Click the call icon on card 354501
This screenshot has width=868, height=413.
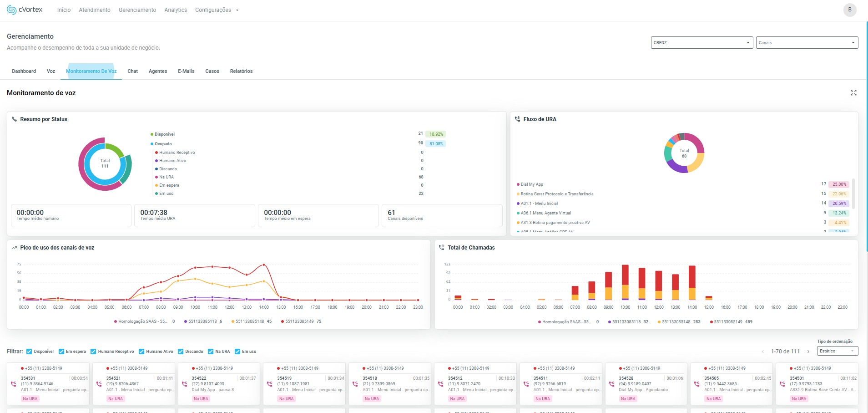pos(782,384)
